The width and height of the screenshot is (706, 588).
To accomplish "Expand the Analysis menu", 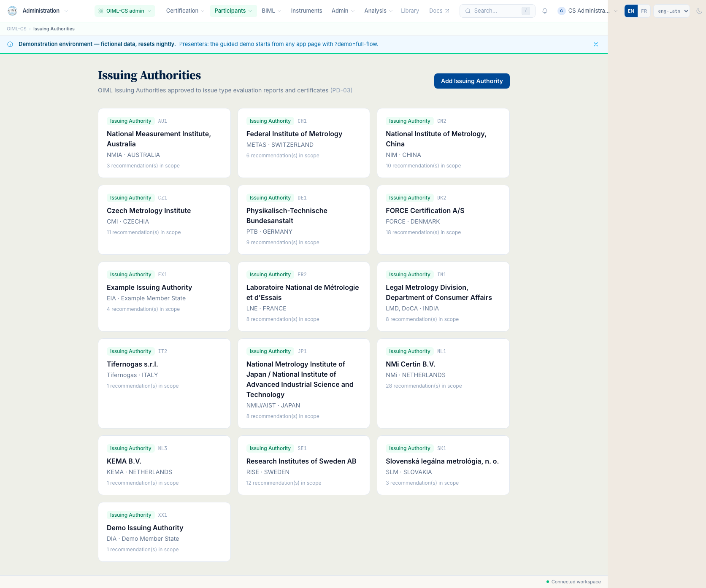I will (379, 11).
